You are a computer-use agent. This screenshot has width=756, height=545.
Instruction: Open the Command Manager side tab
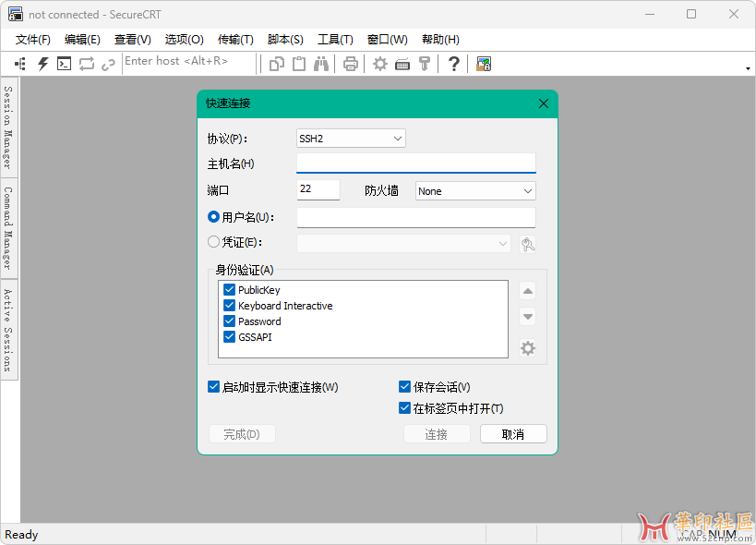[8, 228]
